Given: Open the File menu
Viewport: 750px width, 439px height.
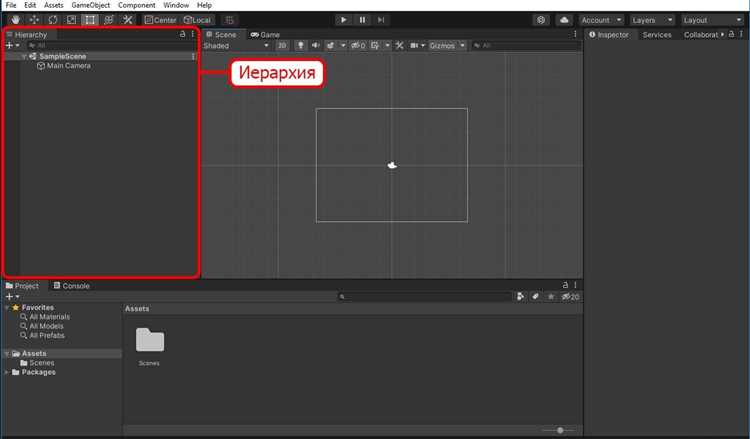Looking at the screenshot, I should [x=11, y=5].
